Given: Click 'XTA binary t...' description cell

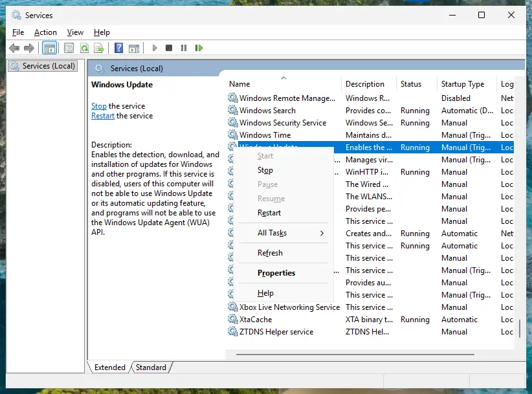Looking at the screenshot, I should pyautogui.click(x=369, y=319).
